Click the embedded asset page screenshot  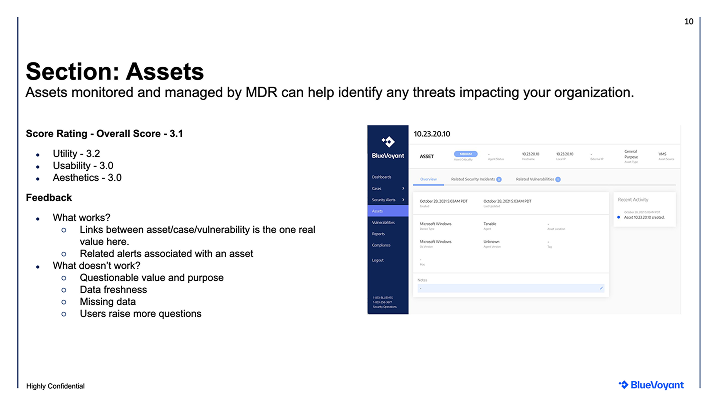(x=524, y=219)
